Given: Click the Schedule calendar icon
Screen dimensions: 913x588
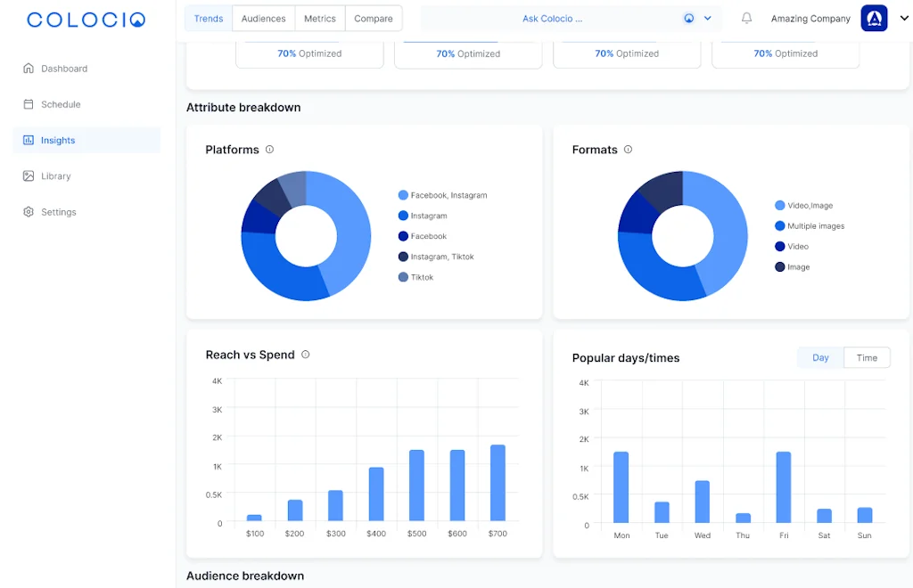Looking at the screenshot, I should point(29,104).
